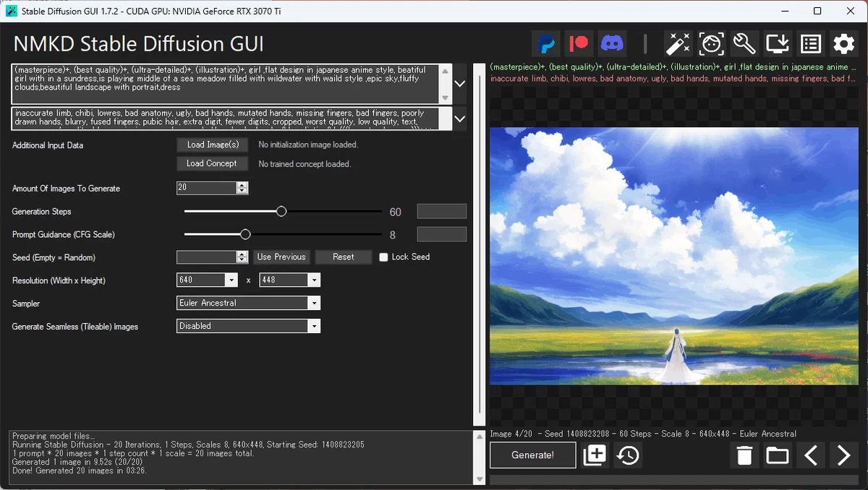Click the generated landscape image preview
868x490 pixels.
coord(673,256)
